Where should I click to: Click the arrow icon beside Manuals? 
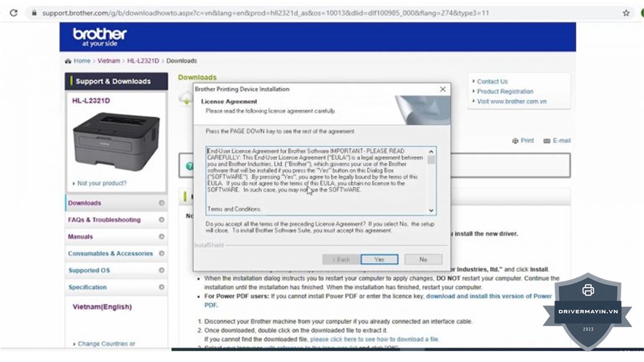pyautogui.click(x=162, y=237)
